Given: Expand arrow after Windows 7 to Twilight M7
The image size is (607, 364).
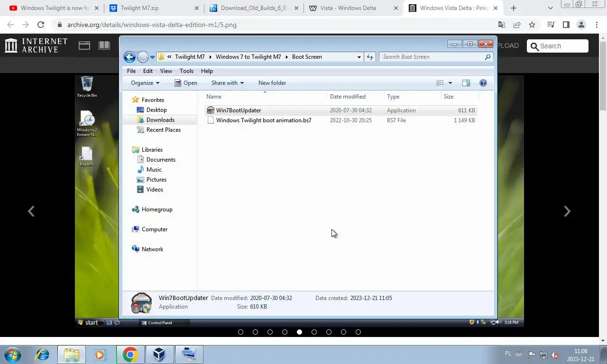Looking at the screenshot, I should 286,57.
